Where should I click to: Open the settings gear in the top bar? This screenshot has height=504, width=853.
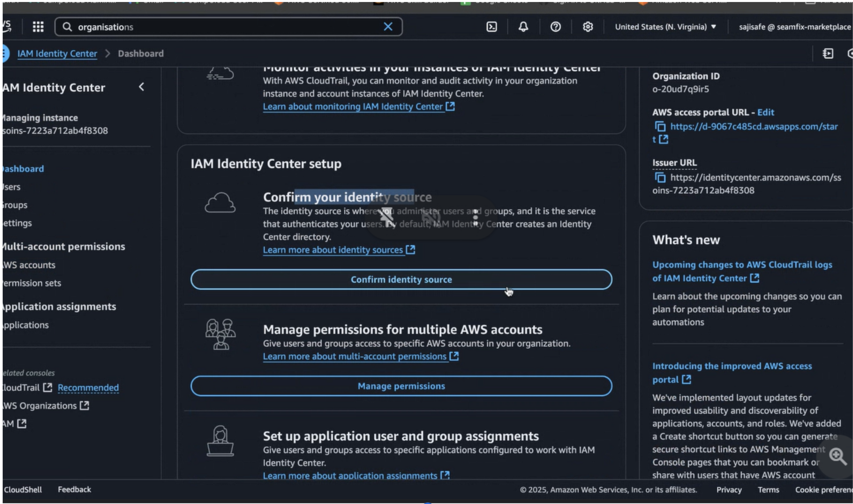(x=587, y=27)
